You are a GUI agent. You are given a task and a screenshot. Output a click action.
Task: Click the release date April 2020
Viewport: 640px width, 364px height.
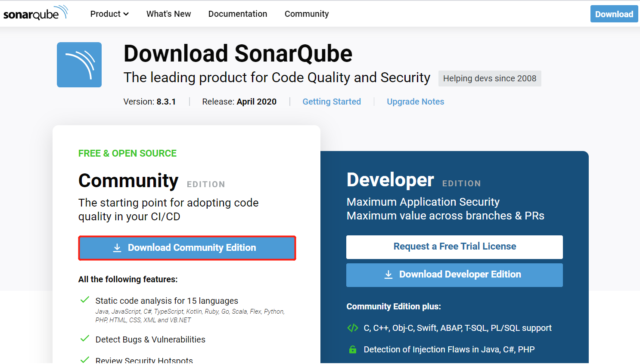(257, 102)
